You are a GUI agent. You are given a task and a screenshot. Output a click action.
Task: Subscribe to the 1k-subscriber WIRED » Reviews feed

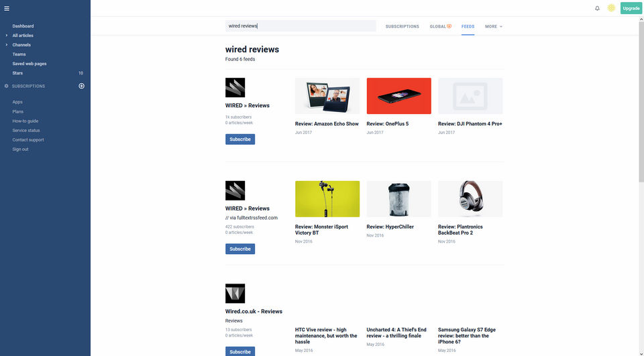point(240,139)
